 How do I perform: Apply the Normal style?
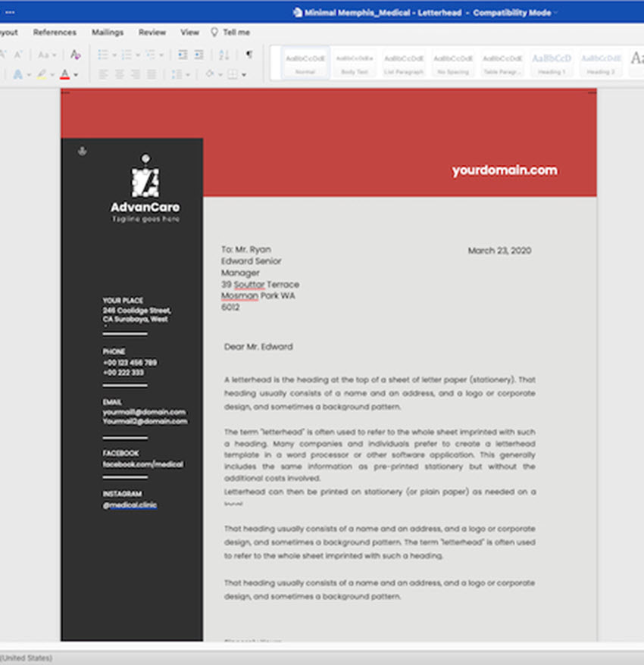305,63
